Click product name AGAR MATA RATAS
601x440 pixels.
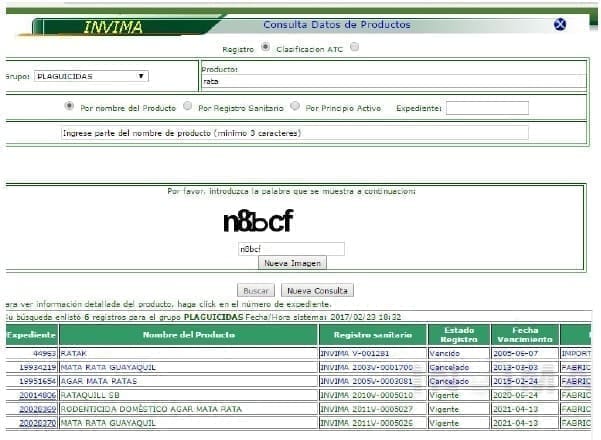(99, 381)
